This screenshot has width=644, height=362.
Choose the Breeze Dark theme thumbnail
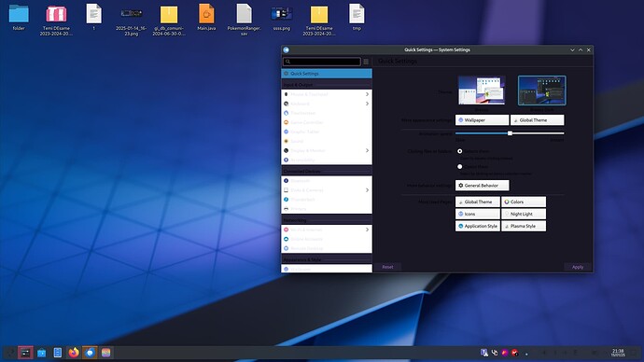coord(541,90)
